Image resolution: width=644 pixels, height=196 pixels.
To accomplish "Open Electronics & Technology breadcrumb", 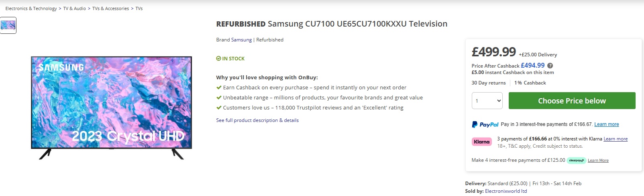I will [x=31, y=8].
